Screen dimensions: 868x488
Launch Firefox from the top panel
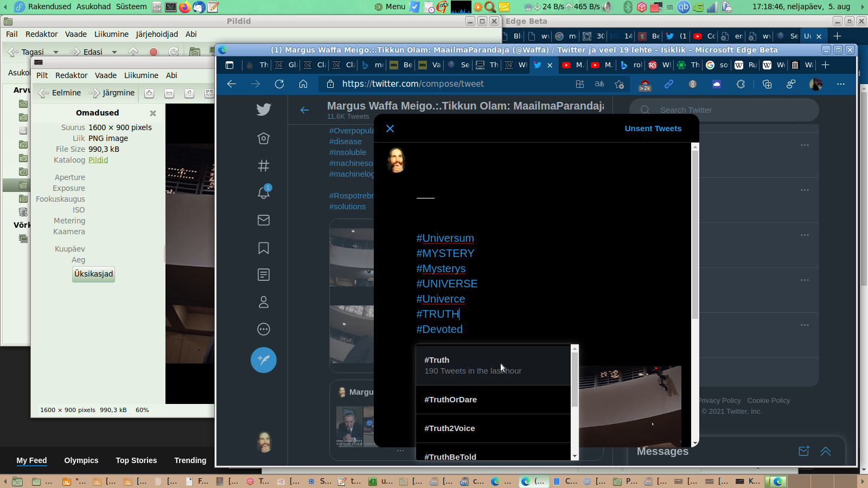click(185, 7)
